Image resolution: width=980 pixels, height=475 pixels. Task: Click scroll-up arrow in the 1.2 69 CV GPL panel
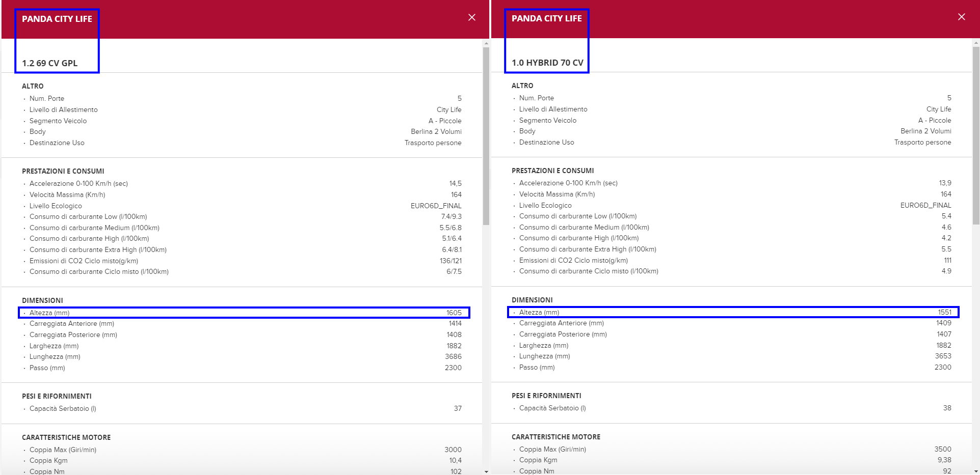486,43
